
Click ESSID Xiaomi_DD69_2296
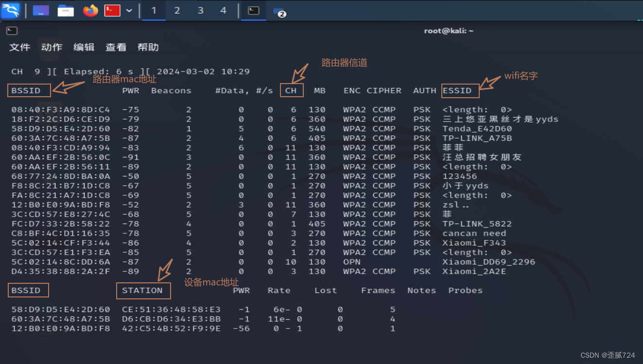(489, 262)
